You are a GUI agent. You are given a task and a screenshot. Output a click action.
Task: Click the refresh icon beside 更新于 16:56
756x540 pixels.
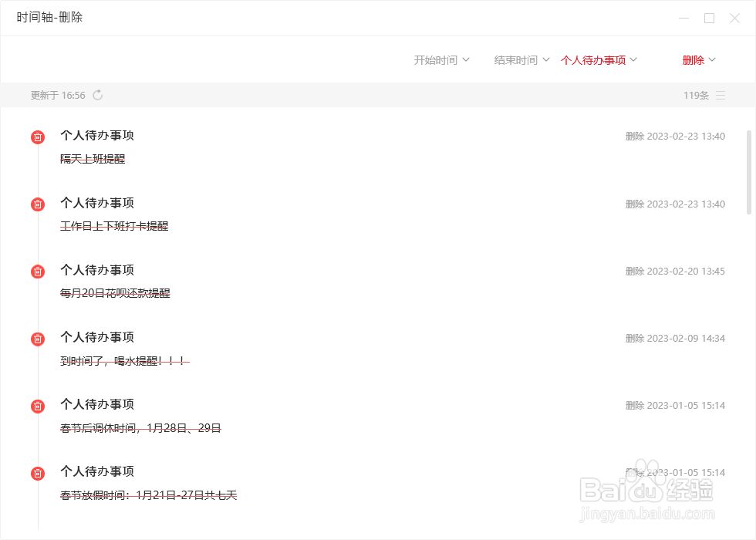(x=98, y=95)
